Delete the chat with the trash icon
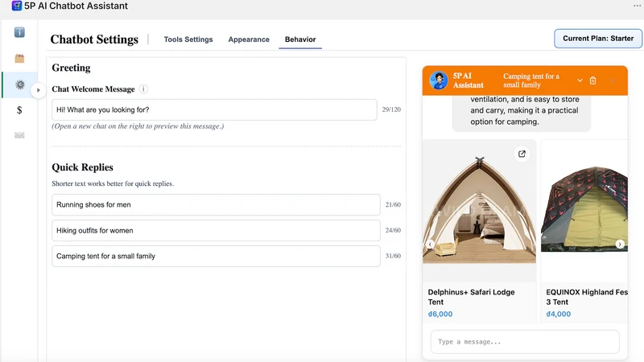Viewport: 644px width, 362px height. 592,80
